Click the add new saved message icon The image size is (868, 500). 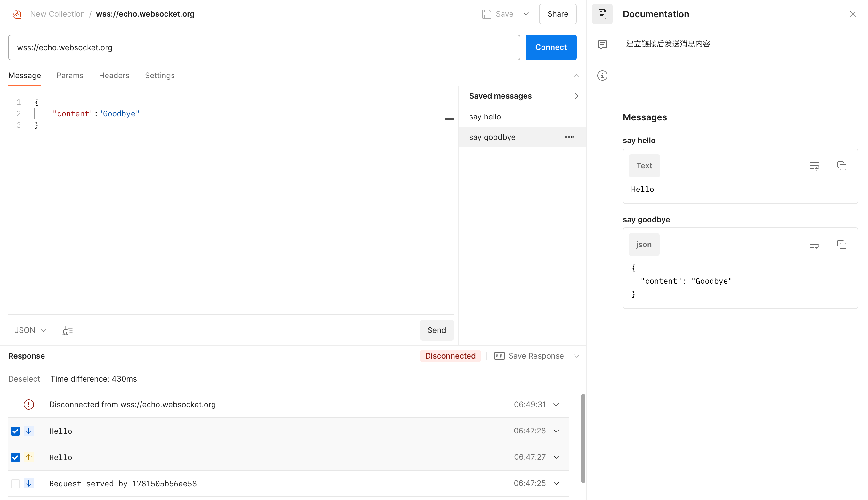(559, 95)
